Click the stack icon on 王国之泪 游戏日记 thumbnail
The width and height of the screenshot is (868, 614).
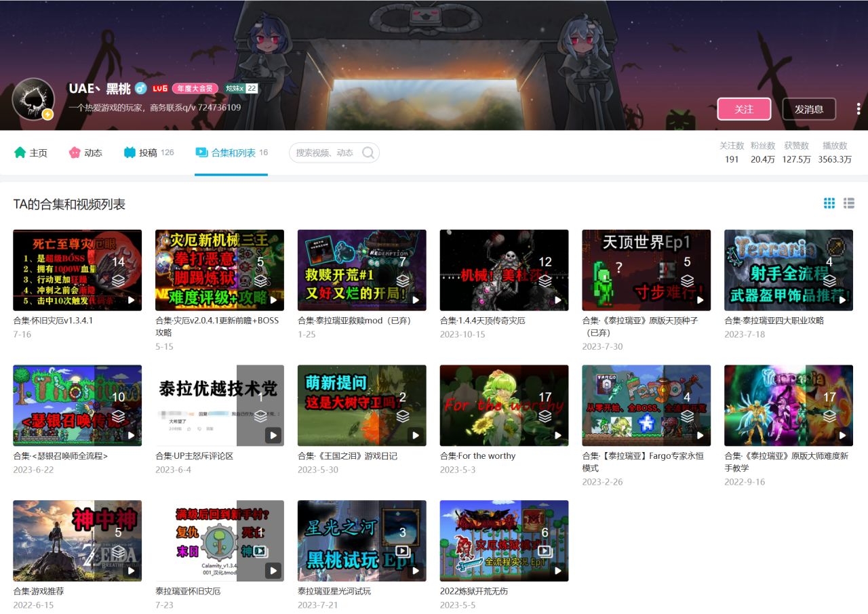tap(403, 416)
